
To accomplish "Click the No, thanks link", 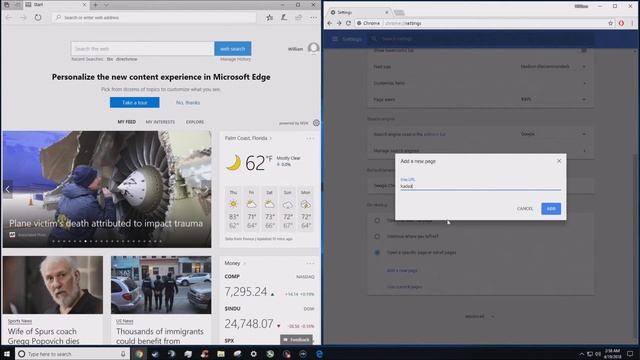I will [188, 102].
